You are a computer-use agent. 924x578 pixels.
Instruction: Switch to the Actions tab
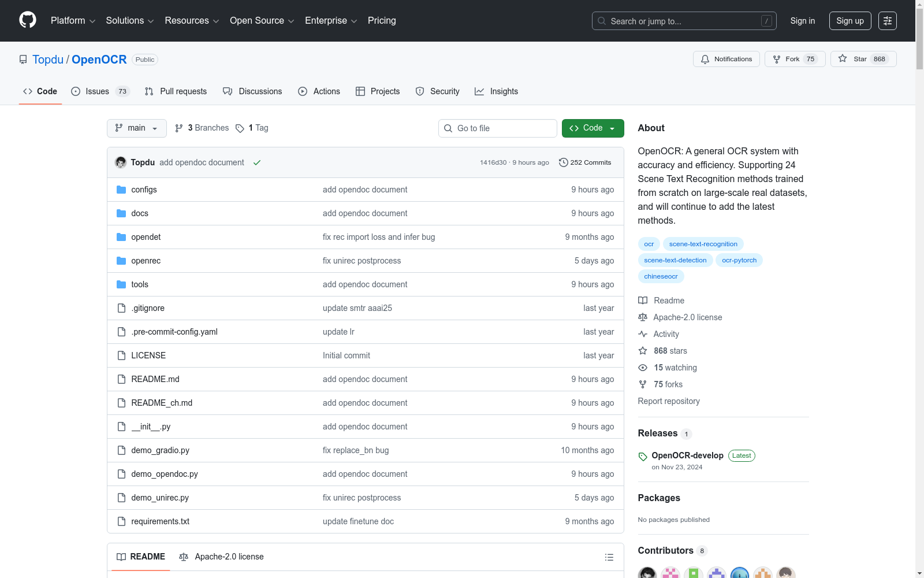pyautogui.click(x=319, y=91)
